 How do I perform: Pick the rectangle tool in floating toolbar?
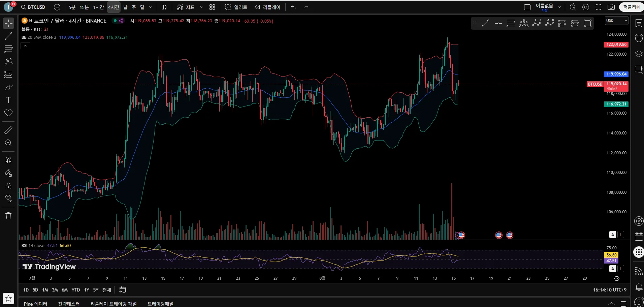(x=588, y=23)
